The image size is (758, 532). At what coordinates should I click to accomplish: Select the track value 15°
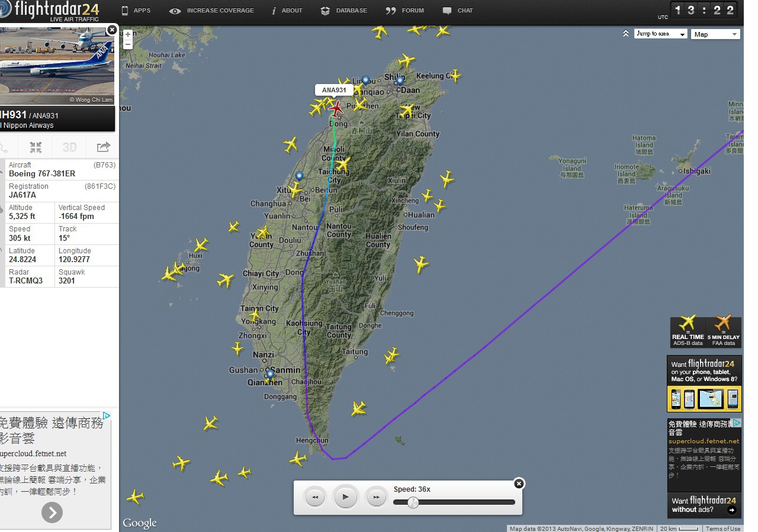pos(64,238)
